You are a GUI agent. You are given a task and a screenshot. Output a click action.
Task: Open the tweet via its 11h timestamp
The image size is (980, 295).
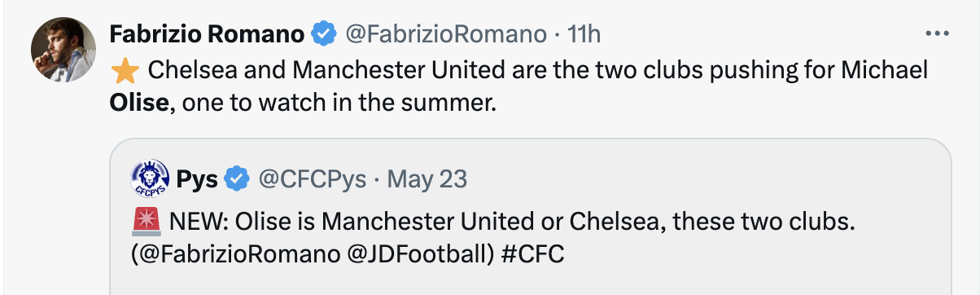[584, 34]
